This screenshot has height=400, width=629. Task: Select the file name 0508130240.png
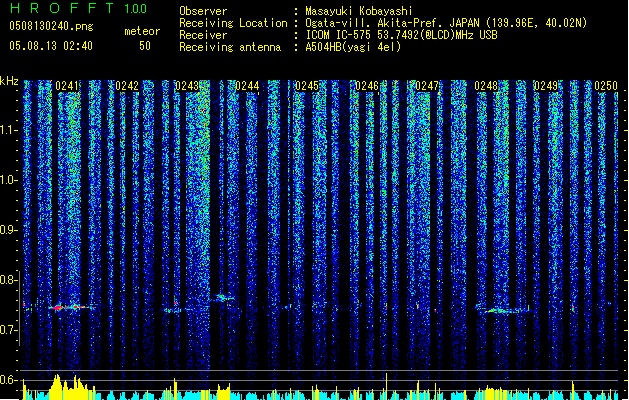coord(51,26)
